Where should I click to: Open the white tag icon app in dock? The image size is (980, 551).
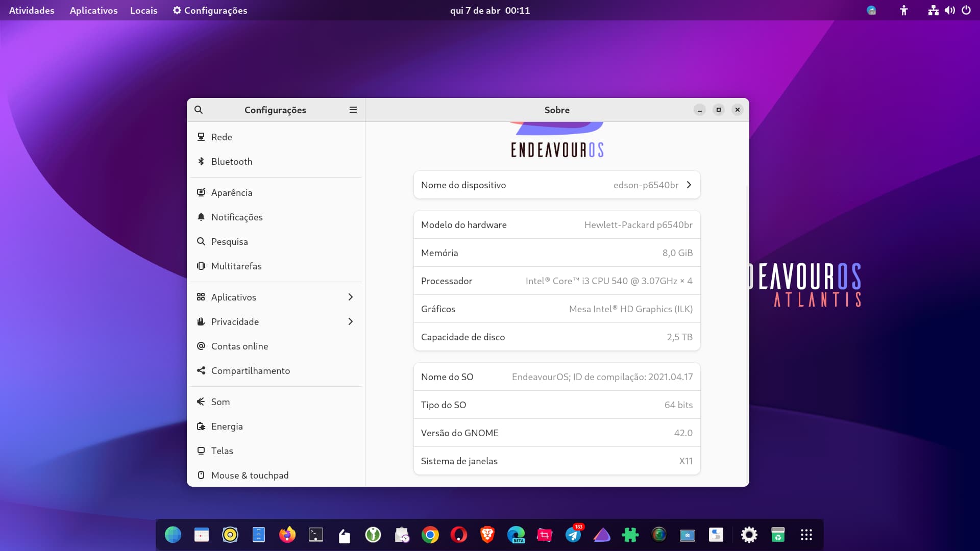click(345, 536)
